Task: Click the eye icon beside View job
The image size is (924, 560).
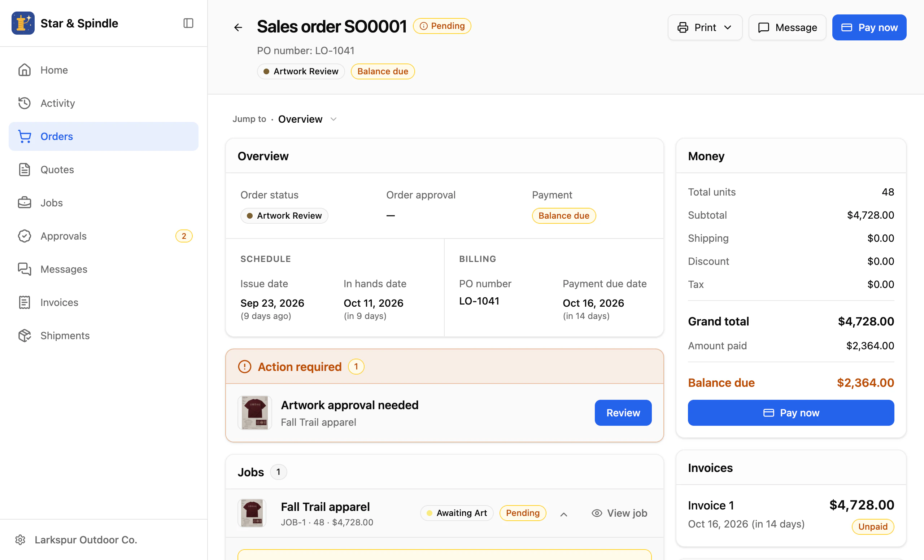Action: click(597, 513)
